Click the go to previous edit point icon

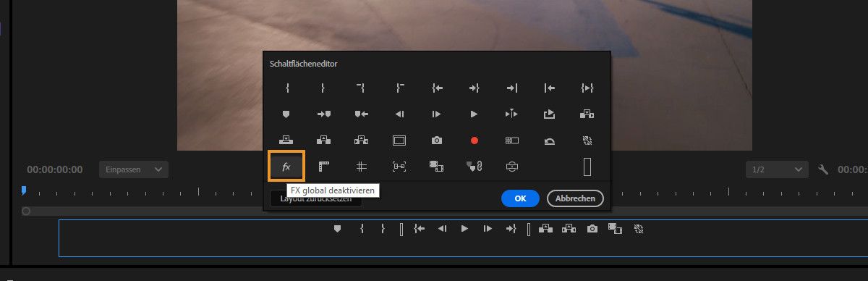tap(550, 88)
